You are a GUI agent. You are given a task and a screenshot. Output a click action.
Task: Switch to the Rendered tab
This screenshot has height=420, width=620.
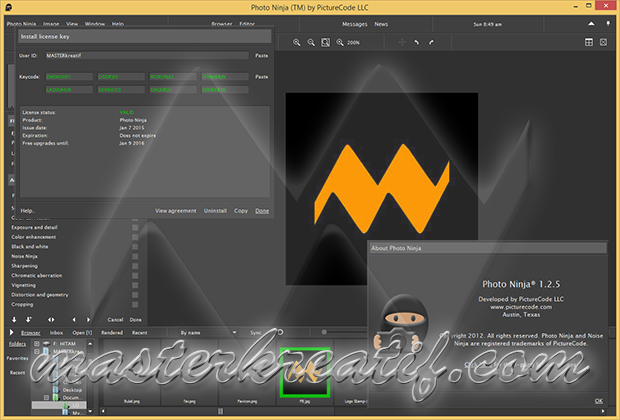[112, 333]
